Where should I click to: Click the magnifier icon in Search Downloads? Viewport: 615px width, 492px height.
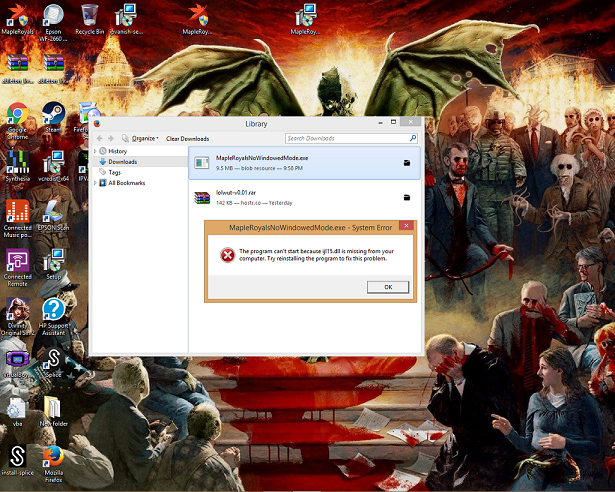[413, 138]
